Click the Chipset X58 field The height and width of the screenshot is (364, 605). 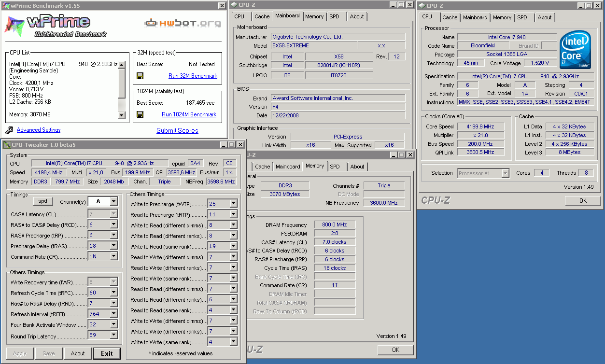[339, 56]
